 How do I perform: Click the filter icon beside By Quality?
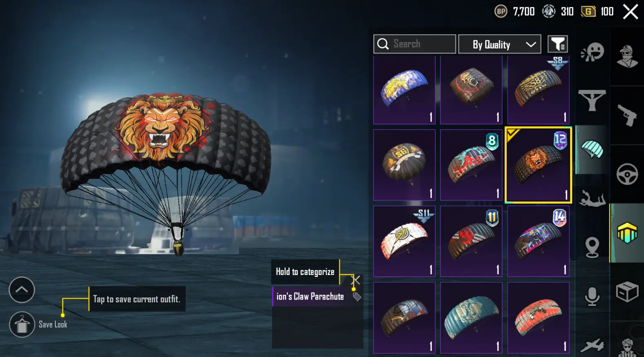(558, 44)
